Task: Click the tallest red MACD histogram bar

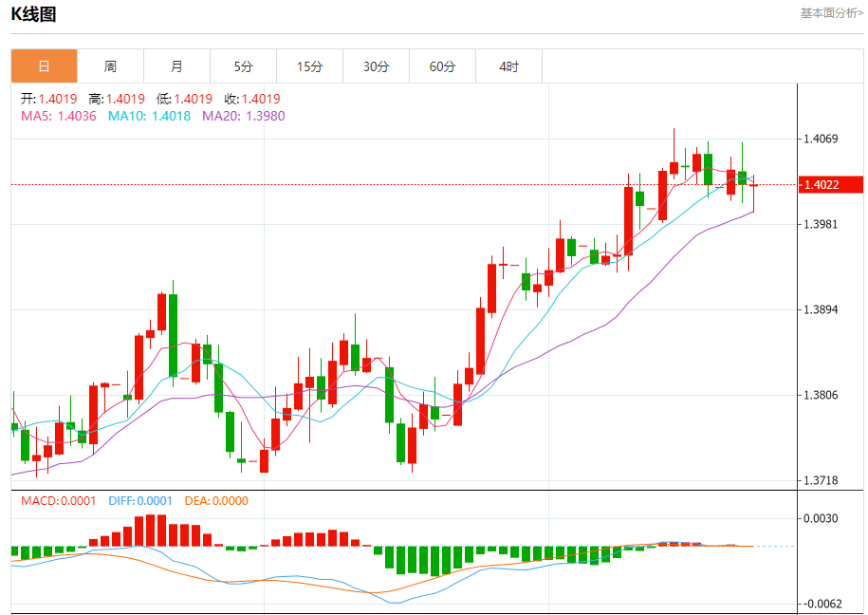Action: (x=150, y=531)
